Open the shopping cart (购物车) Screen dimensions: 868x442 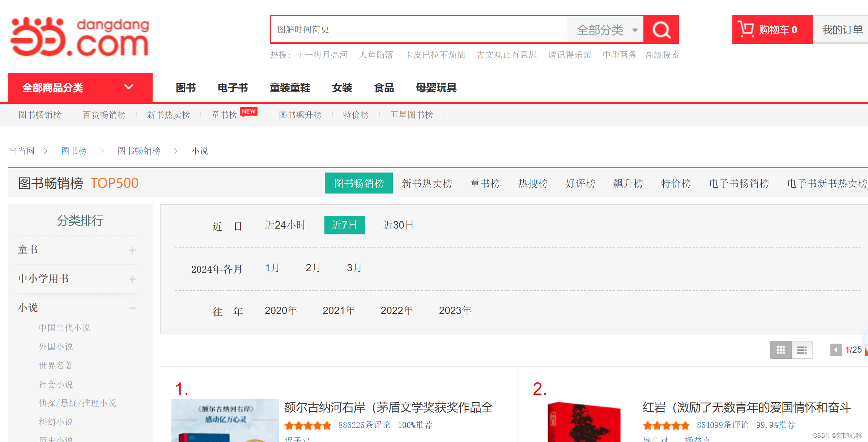[772, 30]
